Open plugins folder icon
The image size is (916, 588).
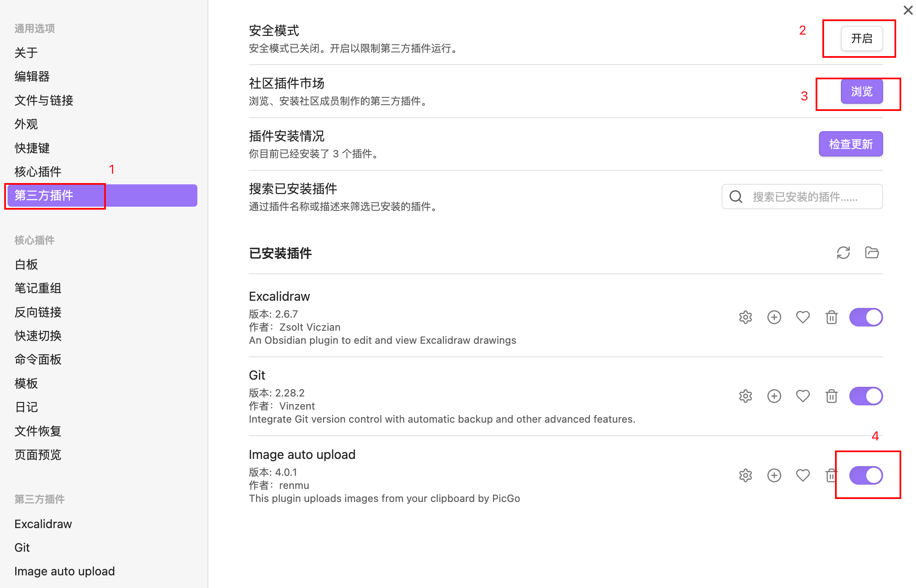pyautogui.click(x=872, y=253)
